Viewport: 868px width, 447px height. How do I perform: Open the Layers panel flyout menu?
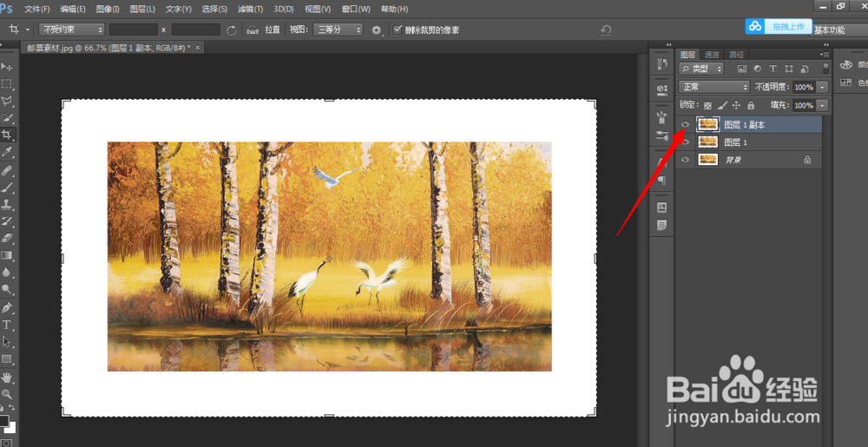click(825, 54)
